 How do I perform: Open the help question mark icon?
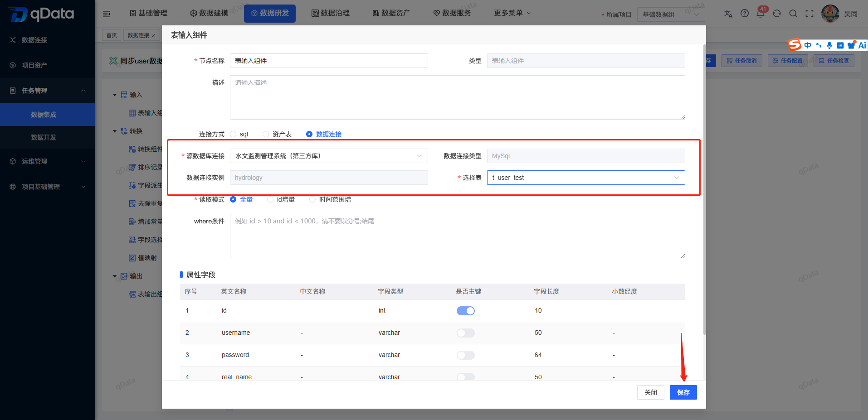point(745,14)
